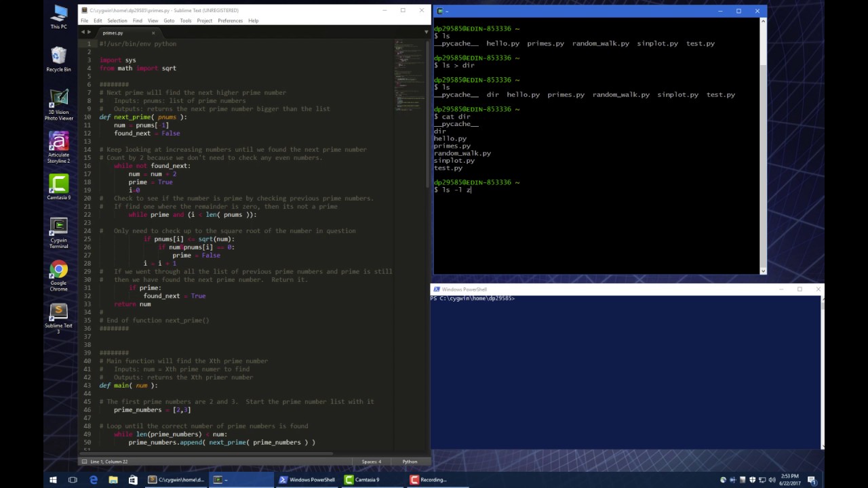Switch to Recording taskbar button

(439, 480)
